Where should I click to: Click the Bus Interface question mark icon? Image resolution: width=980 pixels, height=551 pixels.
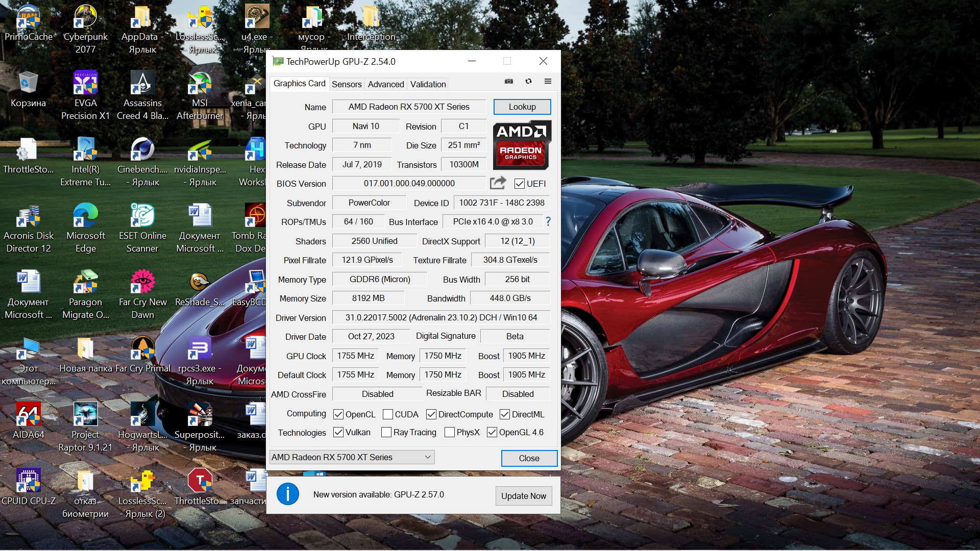(x=548, y=221)
